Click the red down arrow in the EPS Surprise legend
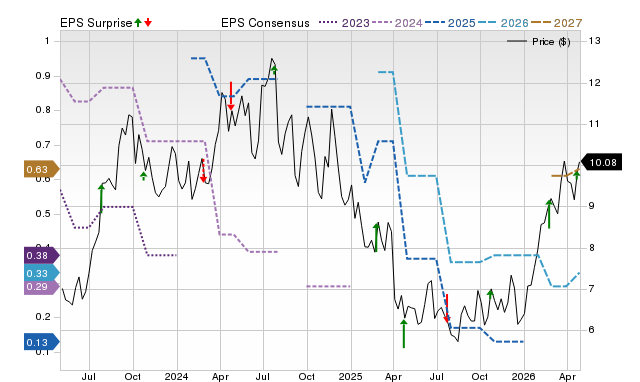This screenshot has width=640, height=382. click(148, 22)
